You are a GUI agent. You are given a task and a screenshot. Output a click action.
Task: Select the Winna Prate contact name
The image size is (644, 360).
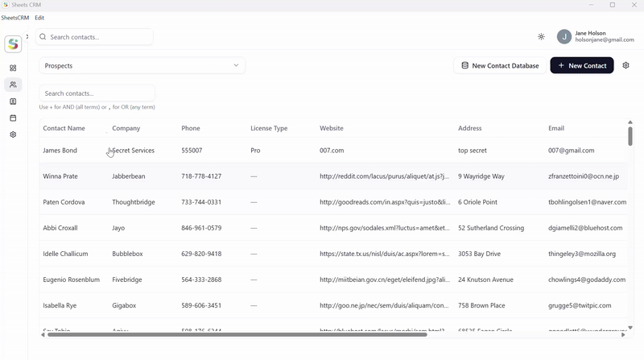coord(60,176)
